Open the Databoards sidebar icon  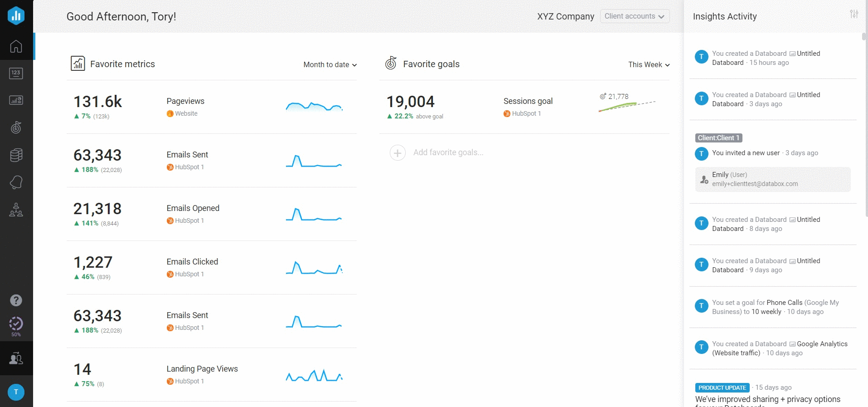[x=16, y=100]
